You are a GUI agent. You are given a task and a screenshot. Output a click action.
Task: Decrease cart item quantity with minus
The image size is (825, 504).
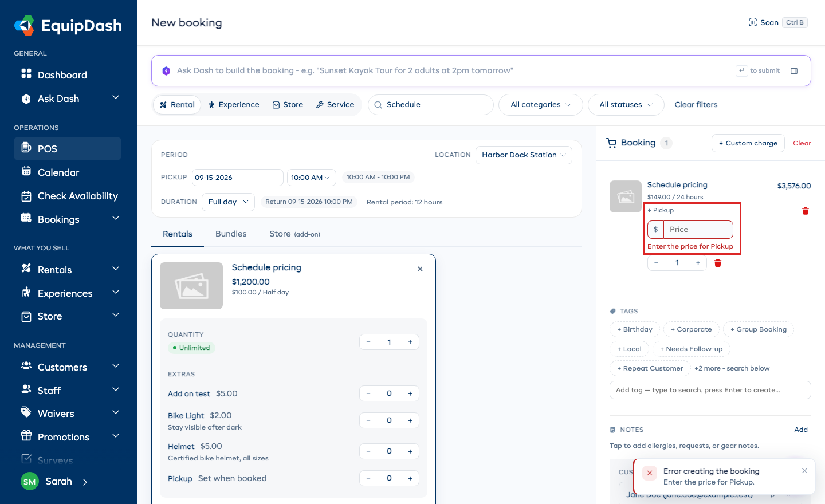tap(657, 263)
